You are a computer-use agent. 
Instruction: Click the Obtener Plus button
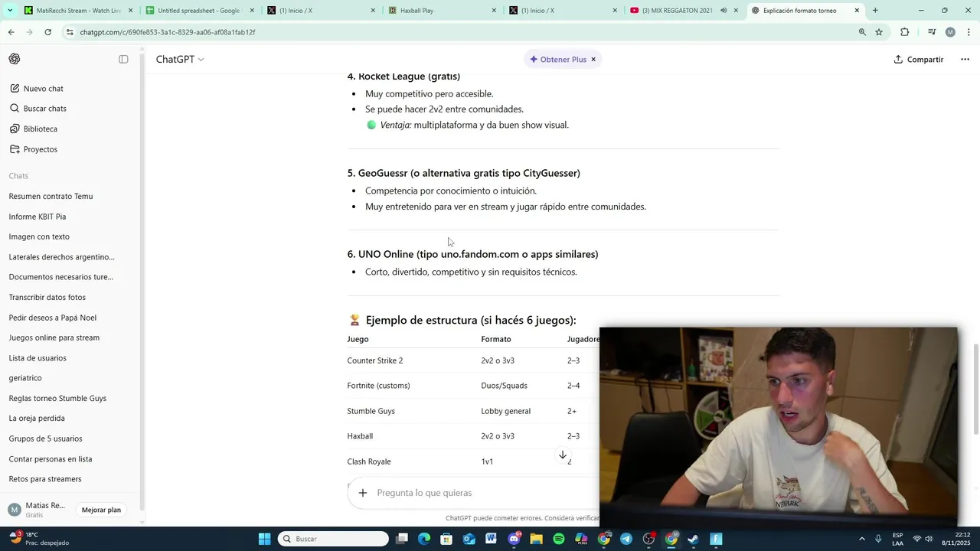click(x=558, y=59)
